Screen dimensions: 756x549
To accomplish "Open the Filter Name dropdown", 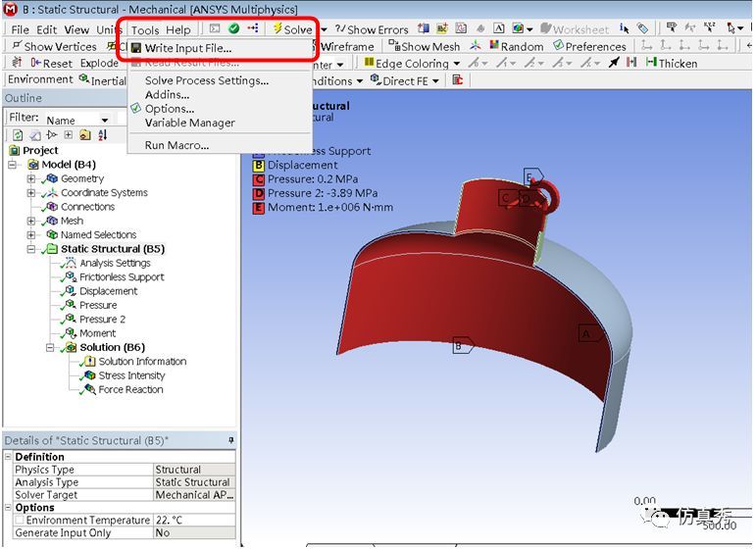I will [x=105, y=120].
